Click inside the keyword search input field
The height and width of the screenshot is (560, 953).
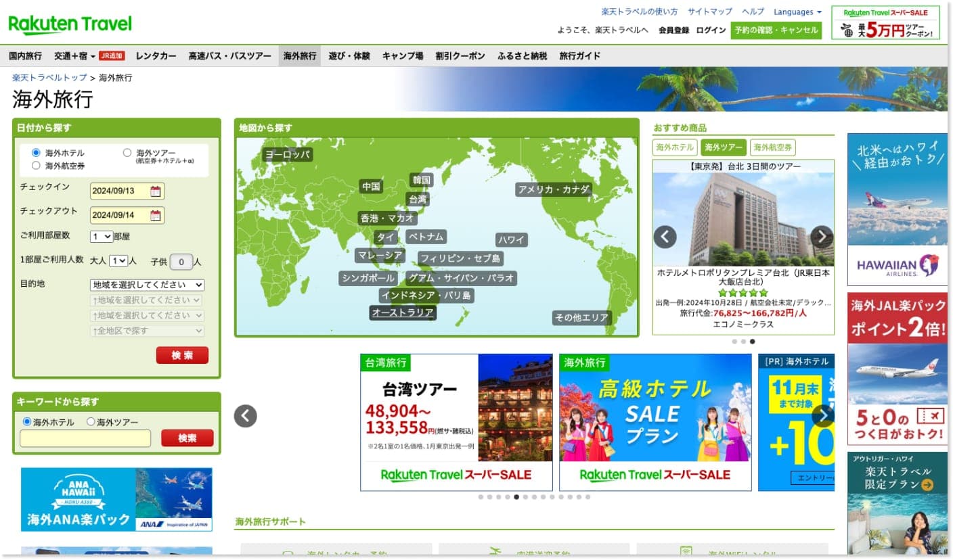(x=85, y=438)
